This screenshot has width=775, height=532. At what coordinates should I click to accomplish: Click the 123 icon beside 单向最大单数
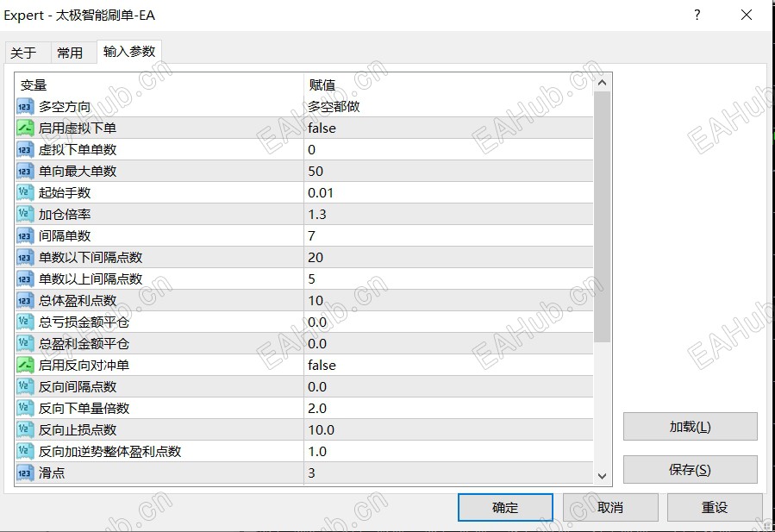tap(23, 171)
